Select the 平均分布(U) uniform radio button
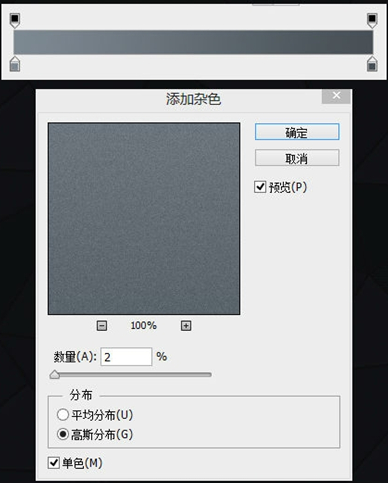The image size is (388, 483). coord(63,415)
